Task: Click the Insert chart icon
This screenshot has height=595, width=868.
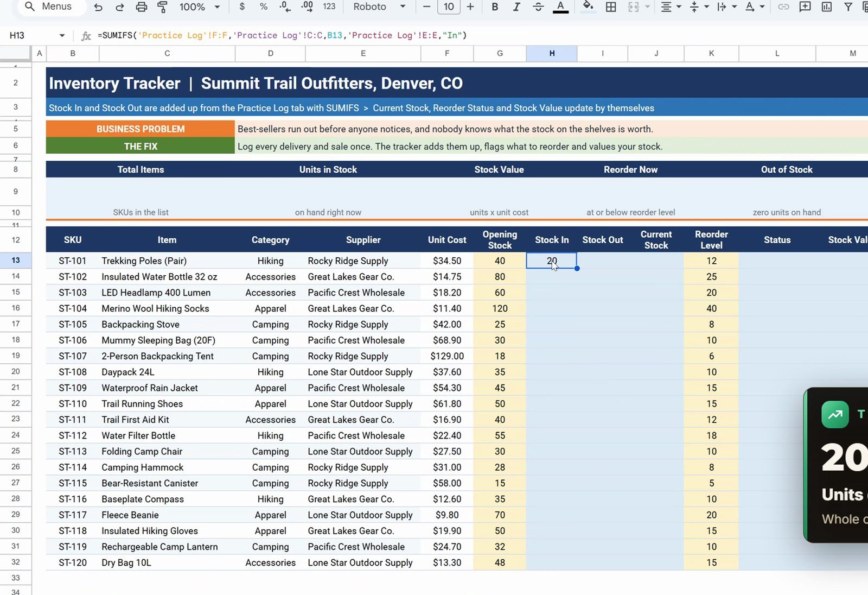Action: coord(827,7)
